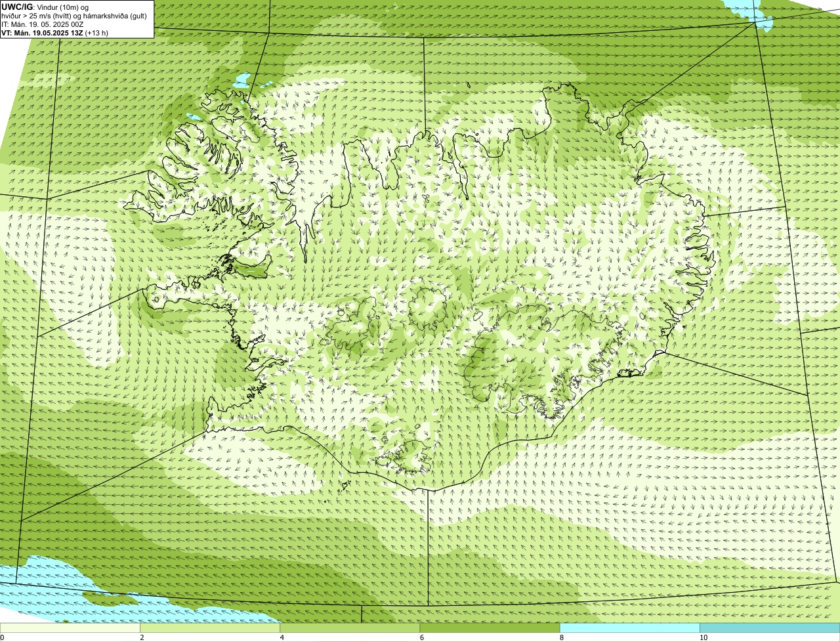The image size is (840, 642).
Task: Click the "6" label on the wind scale
Action: point(421,637)
